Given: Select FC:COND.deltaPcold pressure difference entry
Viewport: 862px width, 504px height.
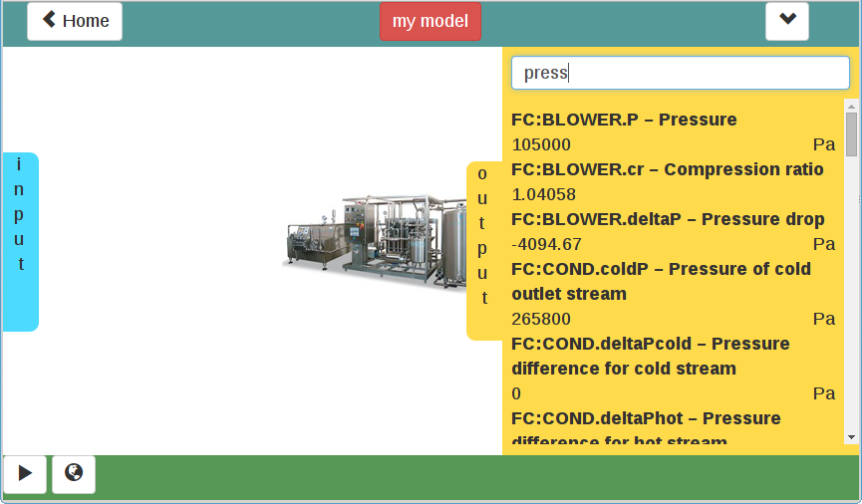Looking at the screenshot, I should [x=650, y=356].
